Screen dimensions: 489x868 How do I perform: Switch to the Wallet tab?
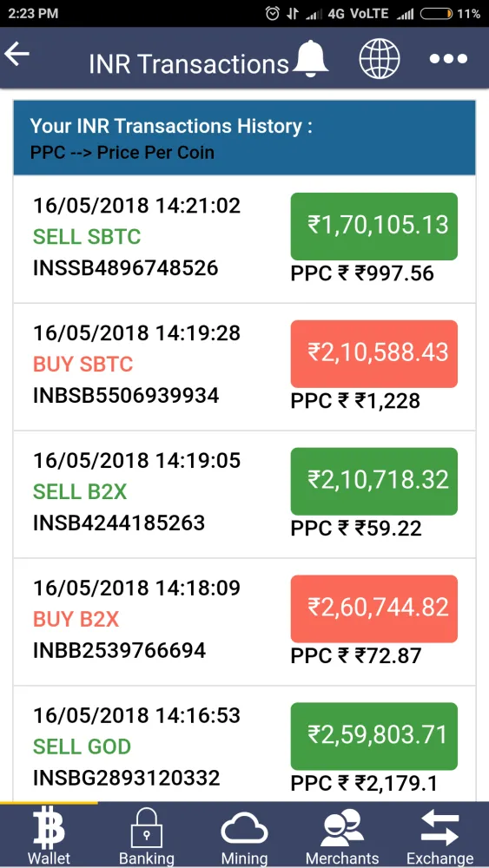pos(49,835)
